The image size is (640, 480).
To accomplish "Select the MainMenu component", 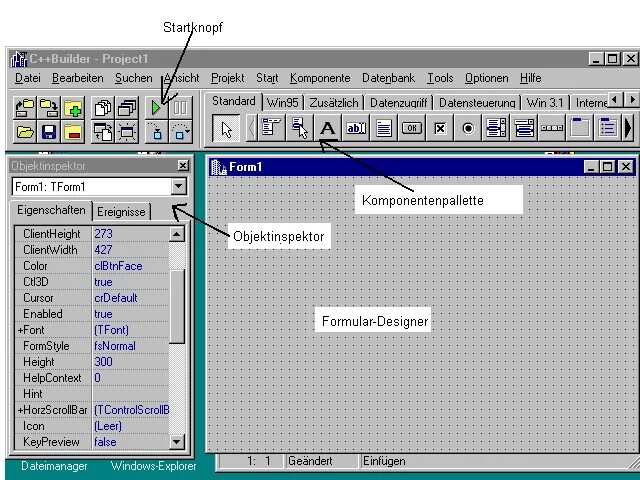I will 271,129.
